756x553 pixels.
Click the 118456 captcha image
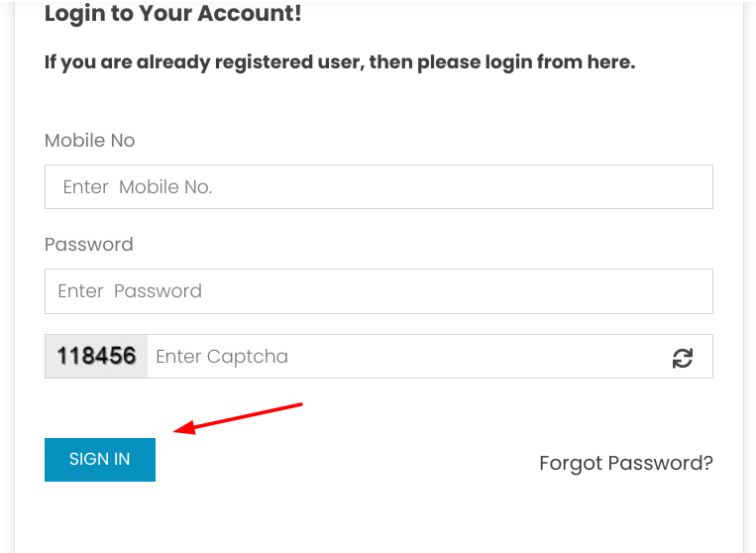coord(96,357)
